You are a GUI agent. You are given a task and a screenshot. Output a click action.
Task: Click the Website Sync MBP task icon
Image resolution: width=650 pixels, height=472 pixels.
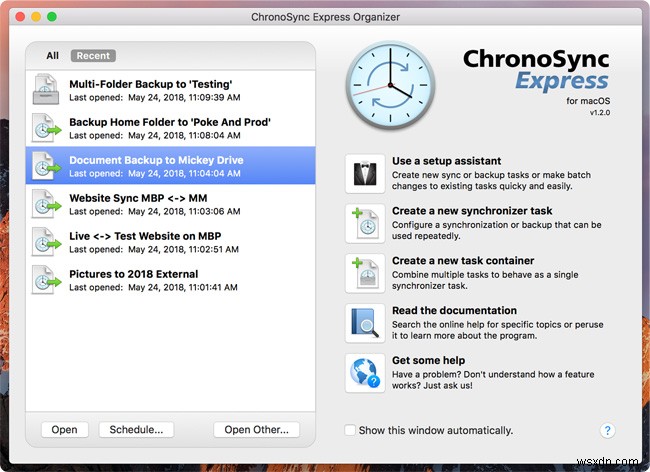pos(46,203)
